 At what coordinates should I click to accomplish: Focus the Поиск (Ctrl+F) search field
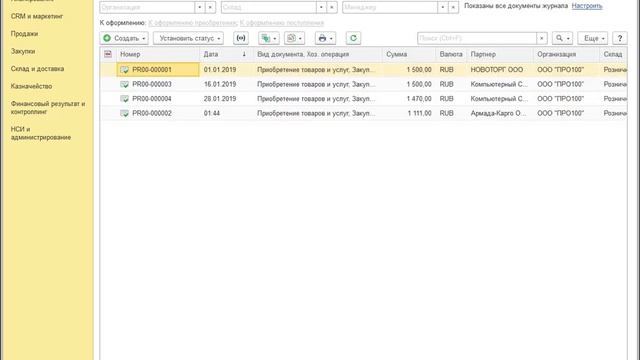[x=477, y=38]
